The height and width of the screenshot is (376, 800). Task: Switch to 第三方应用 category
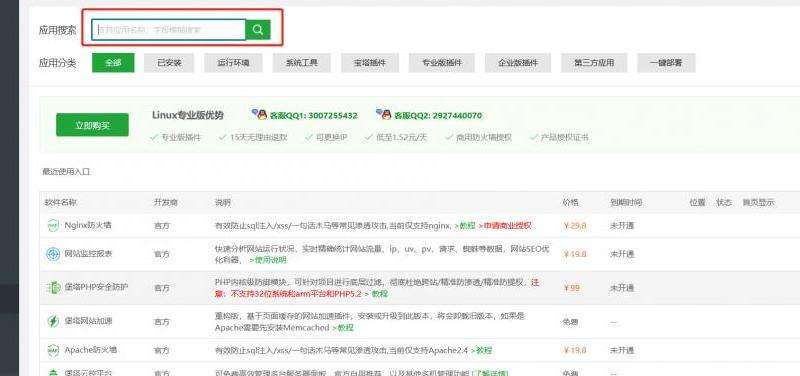click(594, 63)
